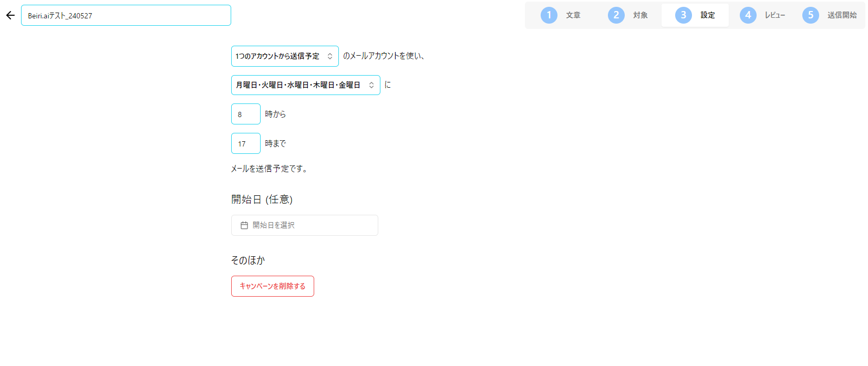The height and width of the screenshot is (366, 868).
Task: Switch to the 文章 step tab
Action: 573,15
